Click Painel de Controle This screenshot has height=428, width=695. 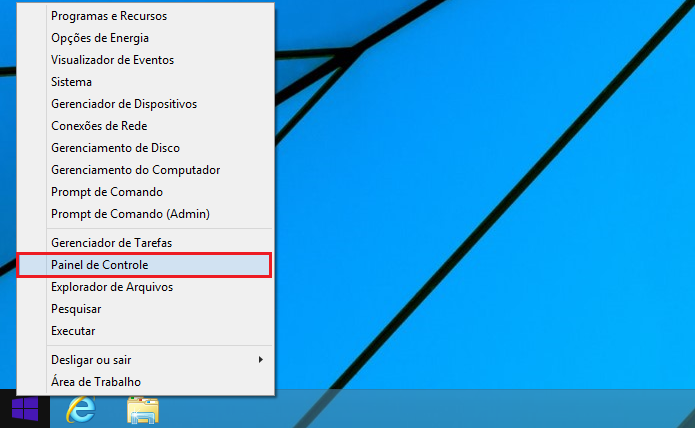[144, 265]
